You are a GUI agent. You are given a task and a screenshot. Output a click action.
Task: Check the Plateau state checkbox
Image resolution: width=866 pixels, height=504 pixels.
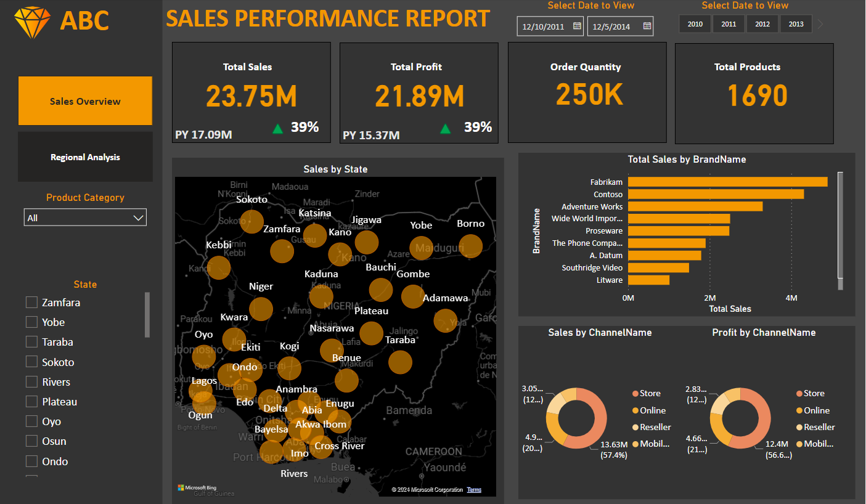point(31,401)
